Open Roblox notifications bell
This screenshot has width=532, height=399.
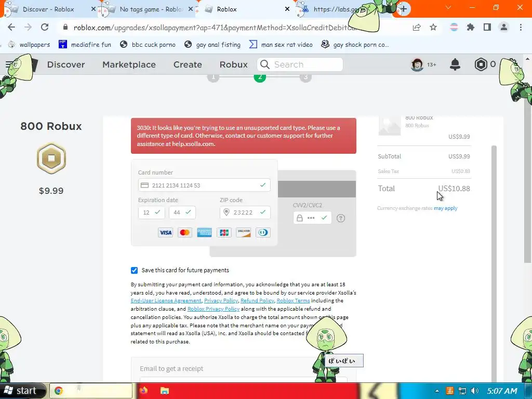tap(455, 64)
